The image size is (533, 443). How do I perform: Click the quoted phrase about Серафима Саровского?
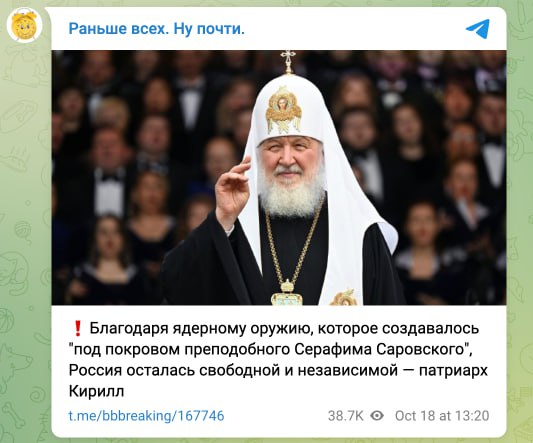pos(269,349)
